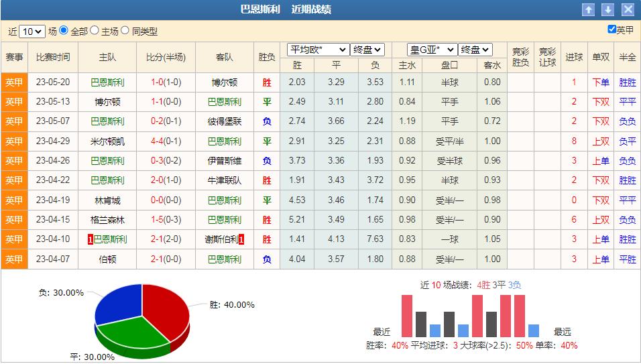The width and height of the screenshot is (641, 364).
Task: Open 林肯城 home team link
Action: pos(107,200)
